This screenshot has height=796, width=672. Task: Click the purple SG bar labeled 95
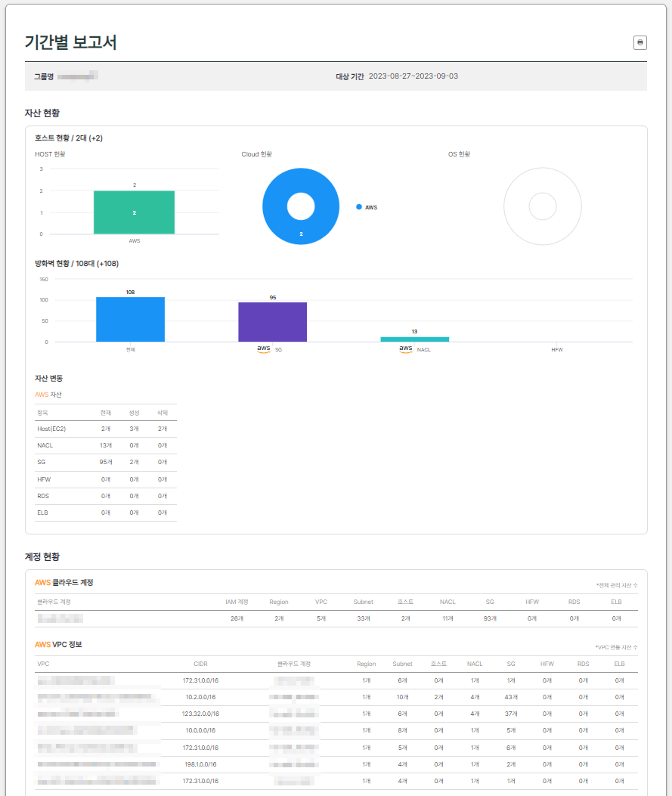click(x=273, y=322)
